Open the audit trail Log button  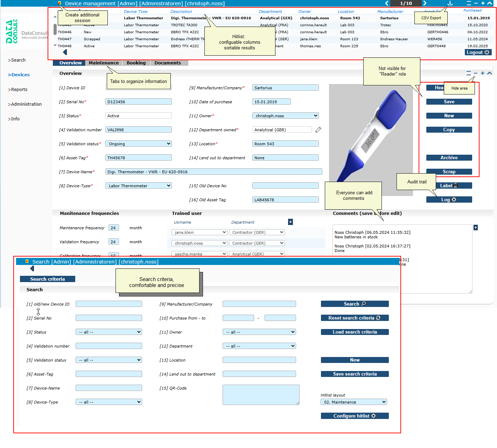pos(449,199)
